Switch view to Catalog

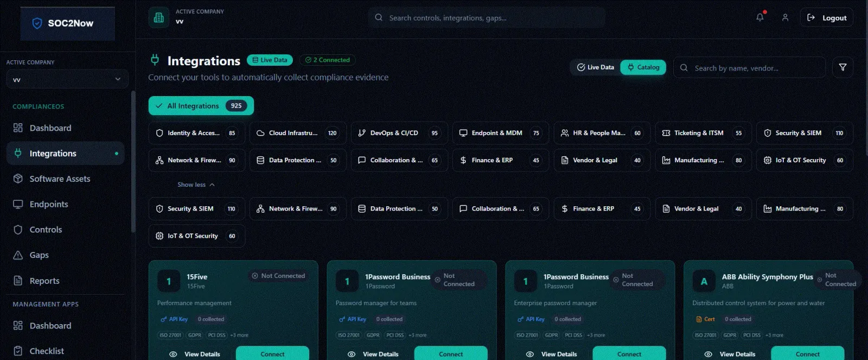(x=643, y=67)
